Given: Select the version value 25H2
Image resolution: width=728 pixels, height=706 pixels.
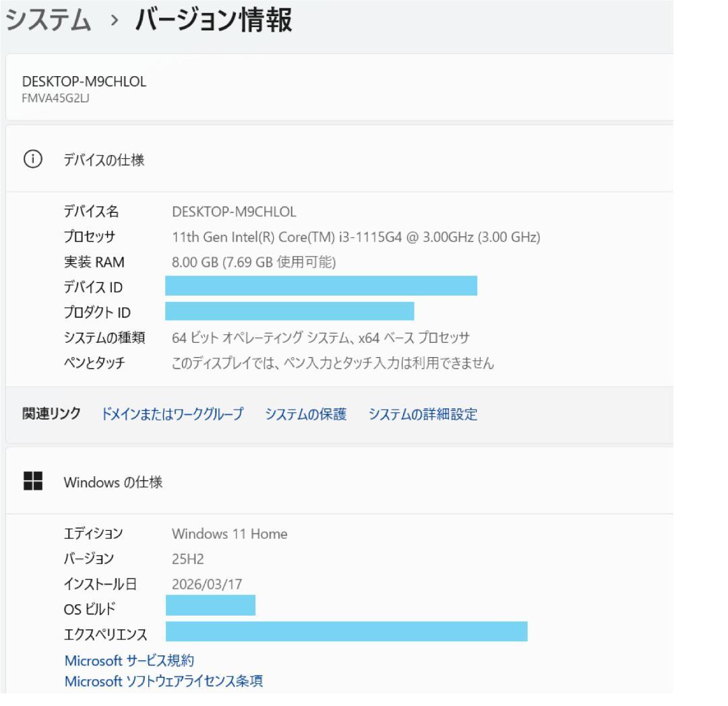Looking at the screenshot, I should [x=187, y=559].
